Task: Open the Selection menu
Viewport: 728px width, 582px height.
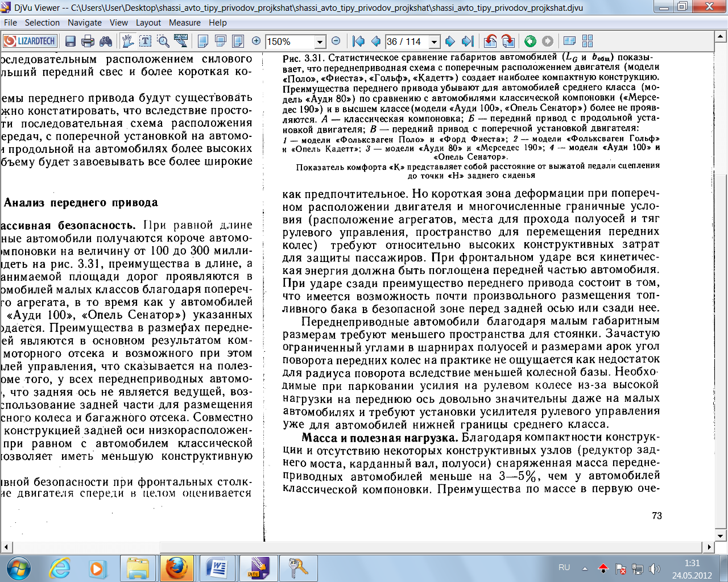Action: pyautogui.click(x=42, y=23)
